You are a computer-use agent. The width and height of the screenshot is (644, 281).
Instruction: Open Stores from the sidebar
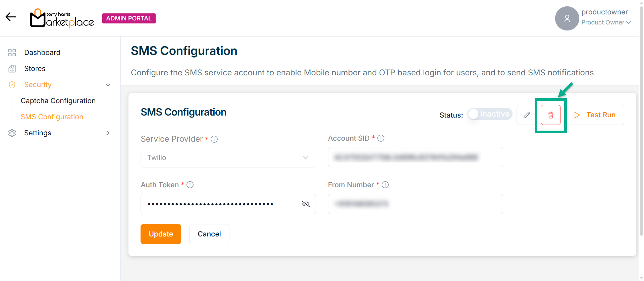point(35,69)
